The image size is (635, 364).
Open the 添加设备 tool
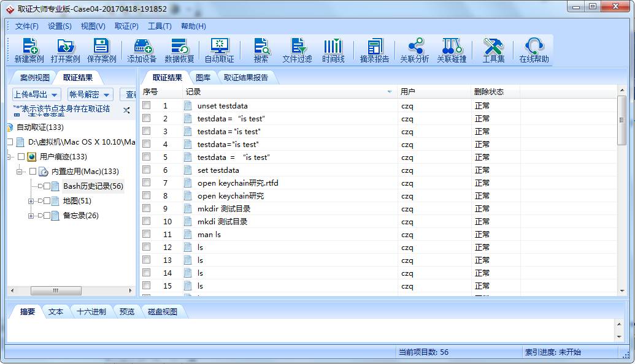[x=142, y=47]
